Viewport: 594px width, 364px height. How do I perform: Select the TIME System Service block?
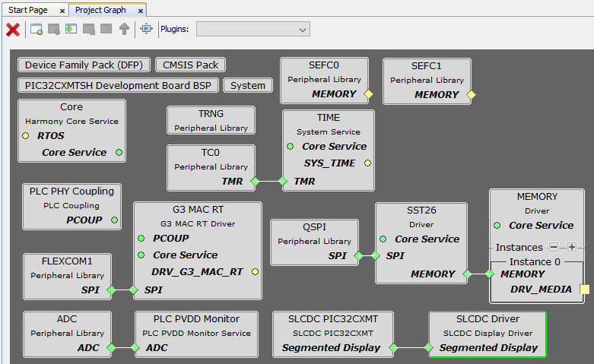(x=329, y=150)
